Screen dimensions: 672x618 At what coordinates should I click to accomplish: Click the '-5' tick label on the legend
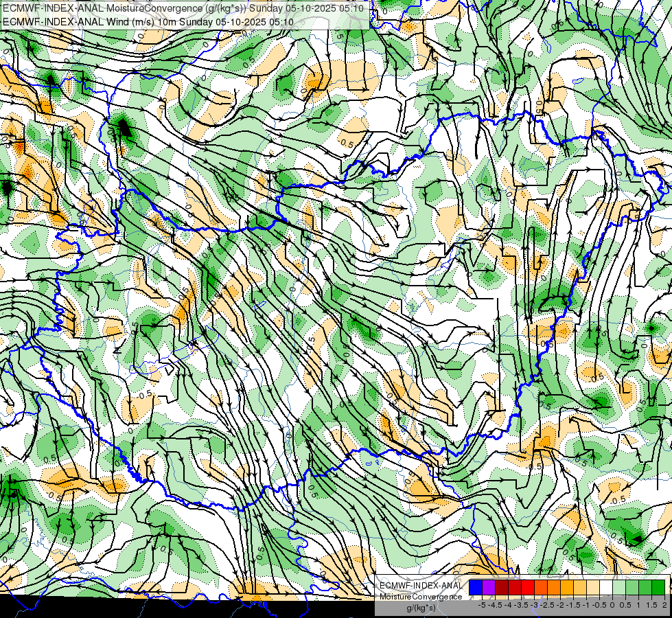(x=482, y=605)
